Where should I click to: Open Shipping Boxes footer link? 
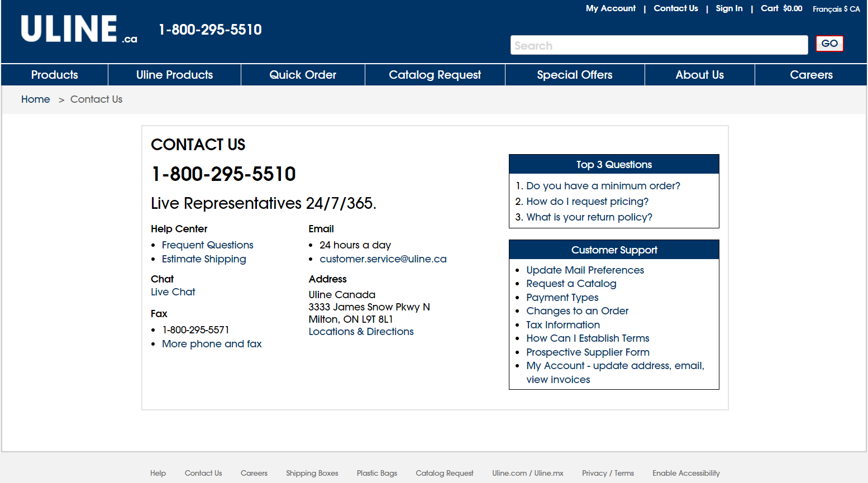coord(312,473)
